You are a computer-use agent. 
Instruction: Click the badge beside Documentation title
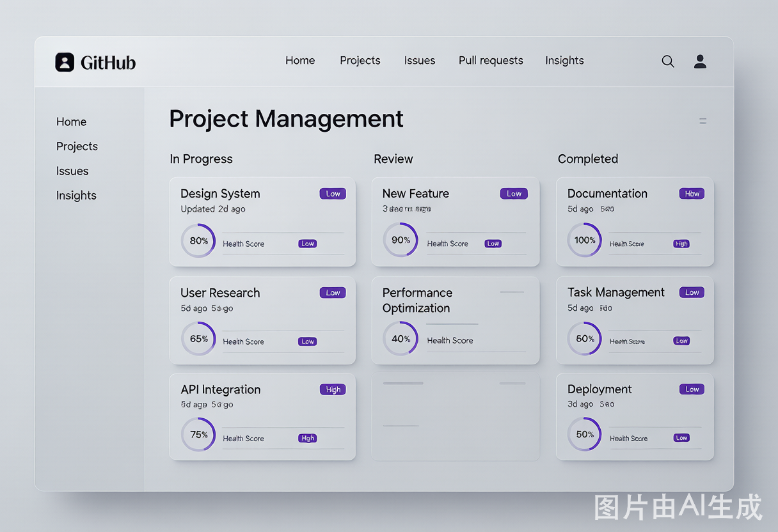[692, 194]
